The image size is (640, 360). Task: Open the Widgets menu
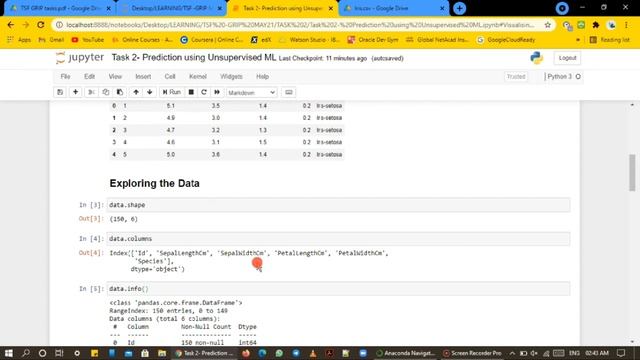click(231, 76)
